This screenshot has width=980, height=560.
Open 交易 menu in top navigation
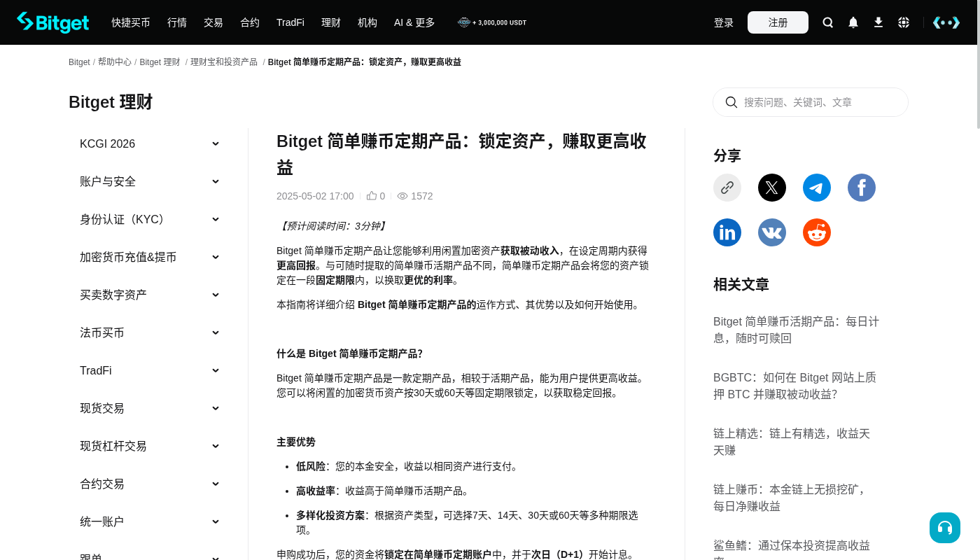(213, 22)
